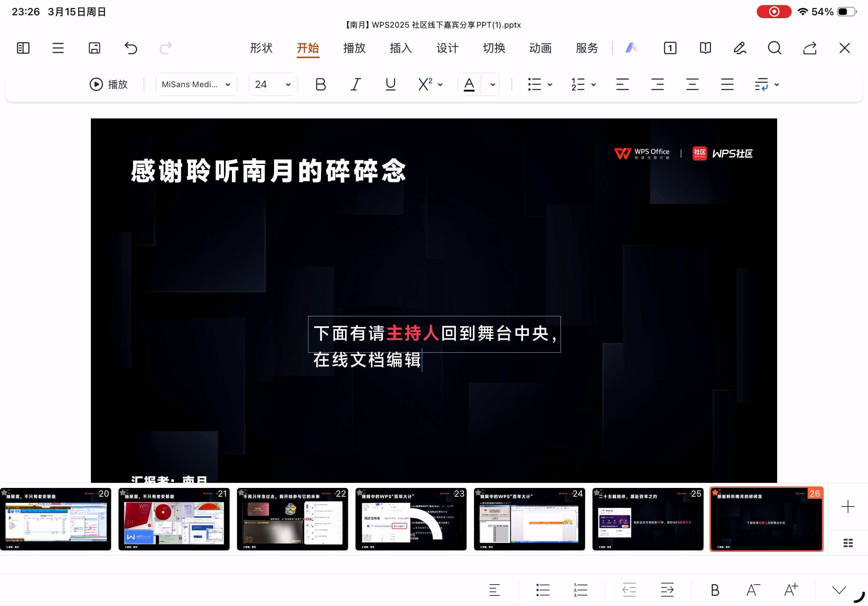
Task: Open the search magnifier icon
Action: [x=774, y=48]
